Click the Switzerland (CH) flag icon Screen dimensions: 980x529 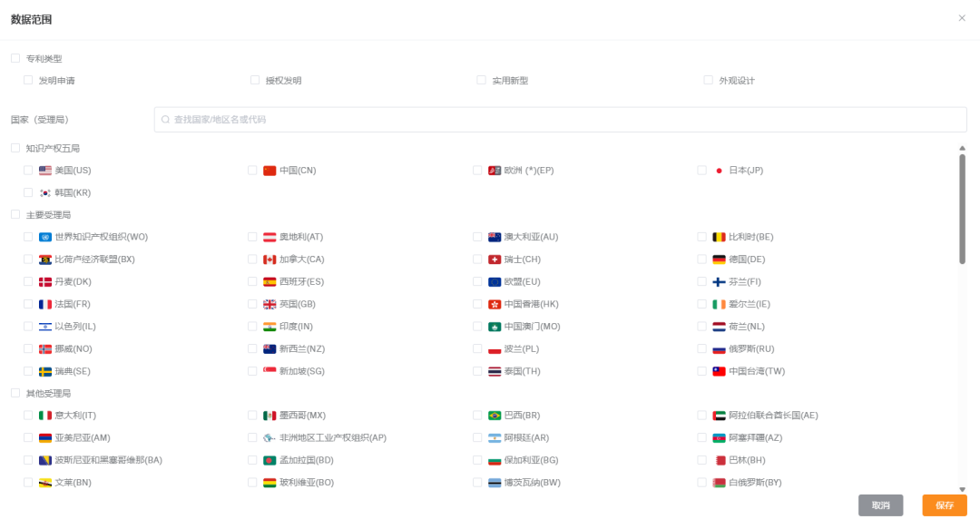click(x=495, y=260)
